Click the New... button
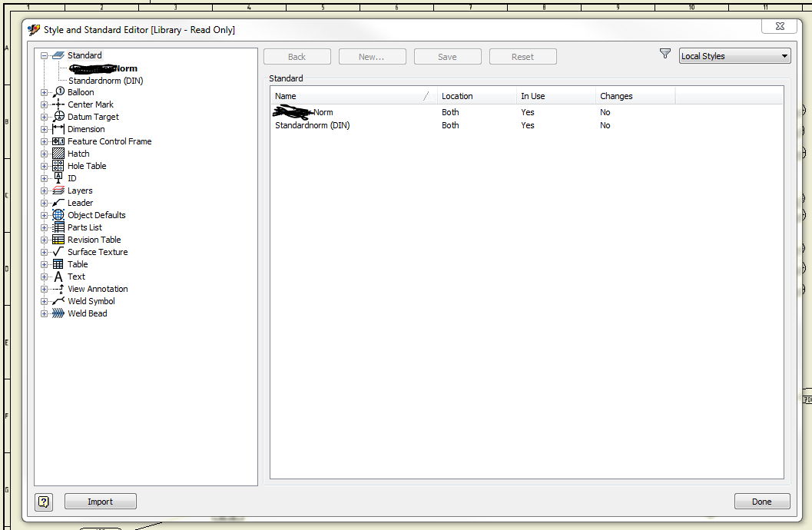The height and width of the screenshot is (530, 812). [373, 56]
